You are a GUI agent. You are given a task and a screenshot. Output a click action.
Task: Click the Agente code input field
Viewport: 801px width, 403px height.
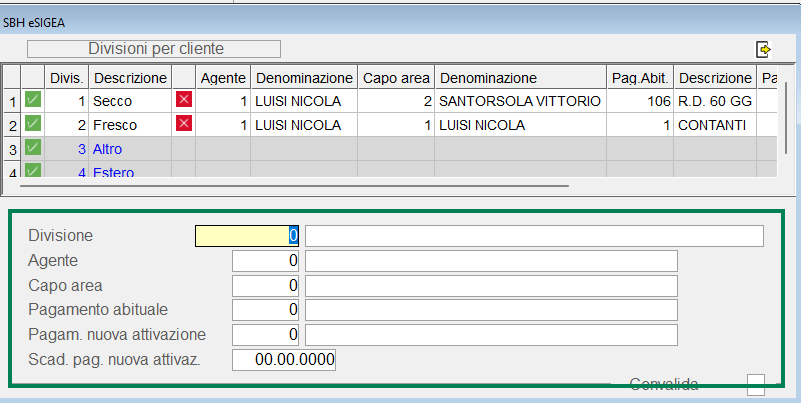point(266,261)
